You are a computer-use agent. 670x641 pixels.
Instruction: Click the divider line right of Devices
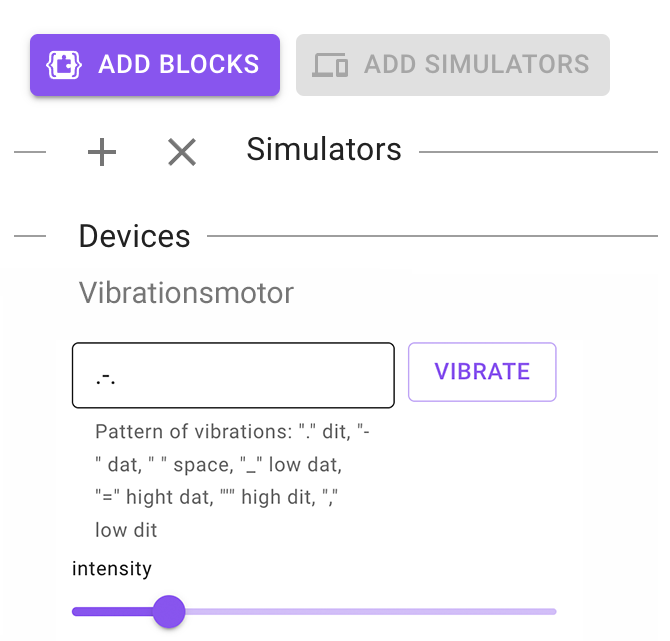432,237
